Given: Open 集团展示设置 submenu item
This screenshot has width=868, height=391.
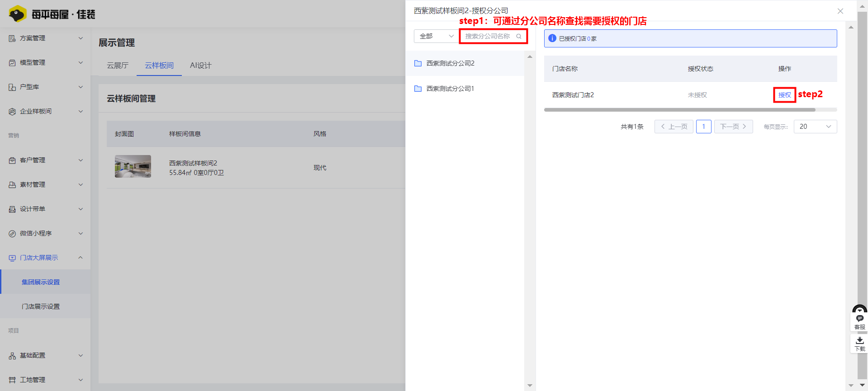Looking at the screenshot, I should (x=45, y=282).
